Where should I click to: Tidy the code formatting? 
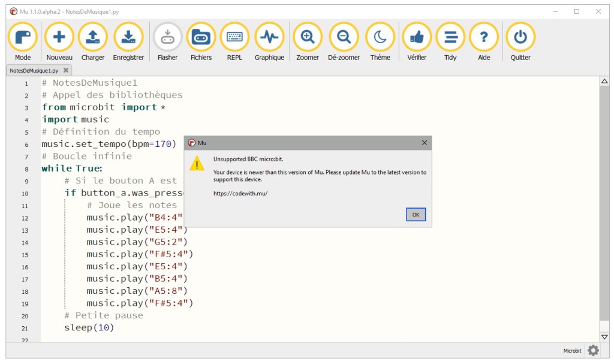pos(450,38)
